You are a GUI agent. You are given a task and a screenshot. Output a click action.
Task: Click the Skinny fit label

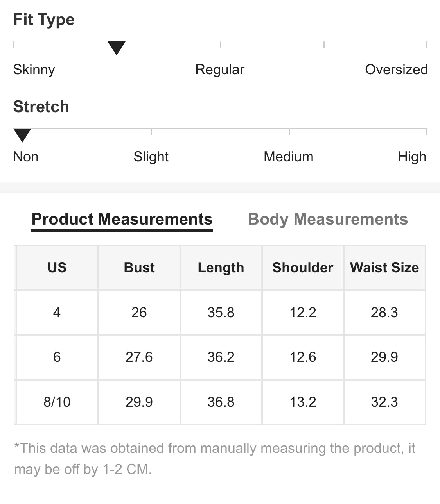click(34, 70)
